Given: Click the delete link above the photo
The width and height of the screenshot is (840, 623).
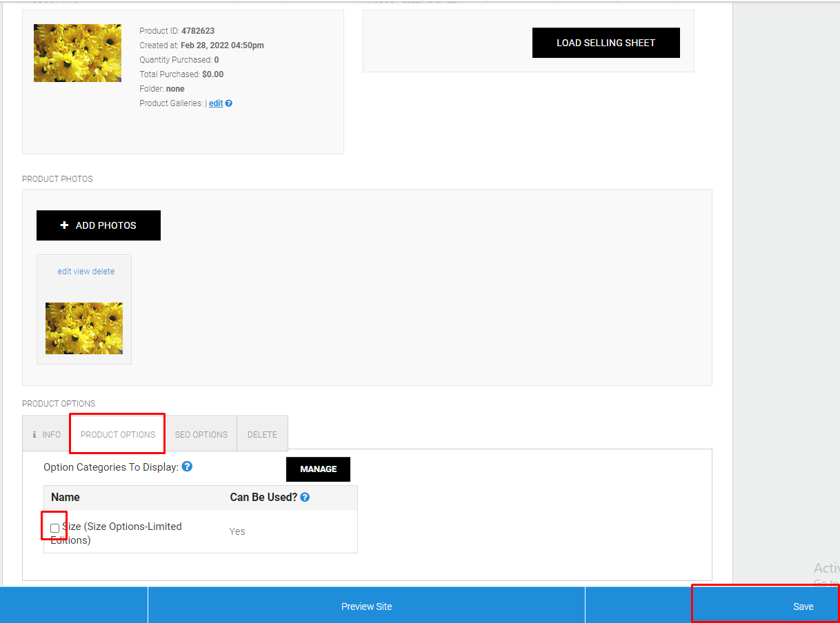Looking at the screenshot, I should pos(105,271).
